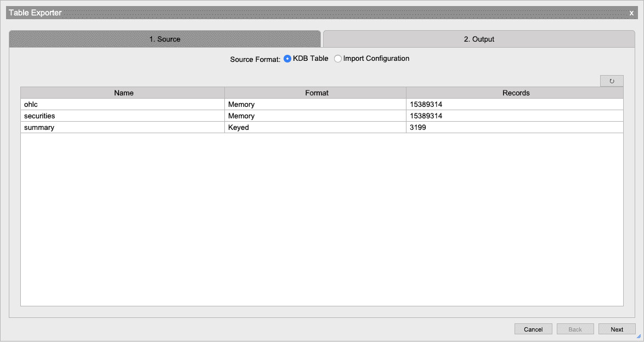Viewport: 644px width, 342px height.
Task: Switch to the 1. Source tab
Action: [x=165, y=39]
